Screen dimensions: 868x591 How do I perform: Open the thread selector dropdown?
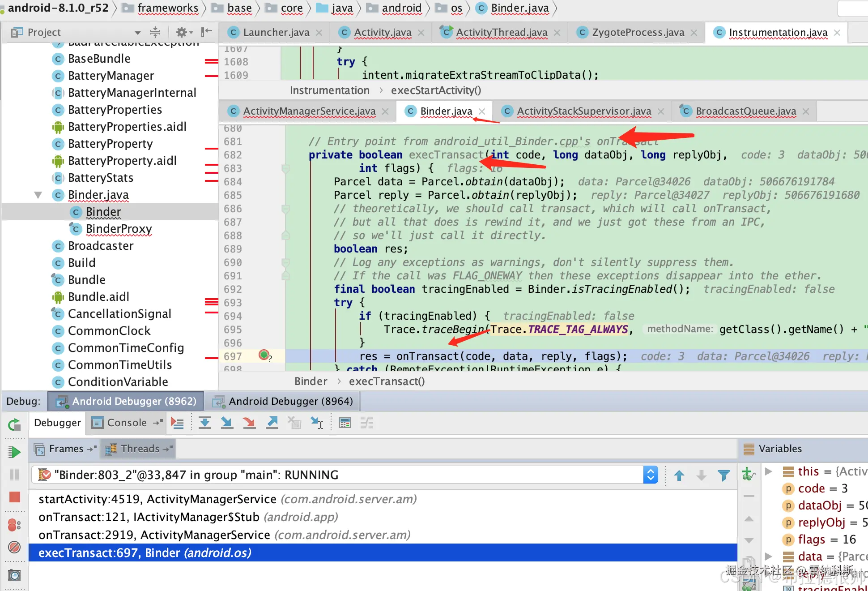(x=651, y=475)
